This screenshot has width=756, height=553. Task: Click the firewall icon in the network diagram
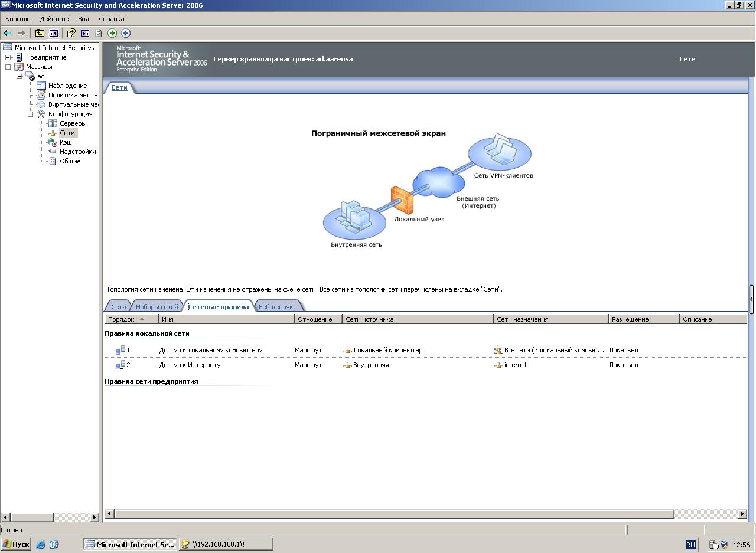(x=402, y=200)
